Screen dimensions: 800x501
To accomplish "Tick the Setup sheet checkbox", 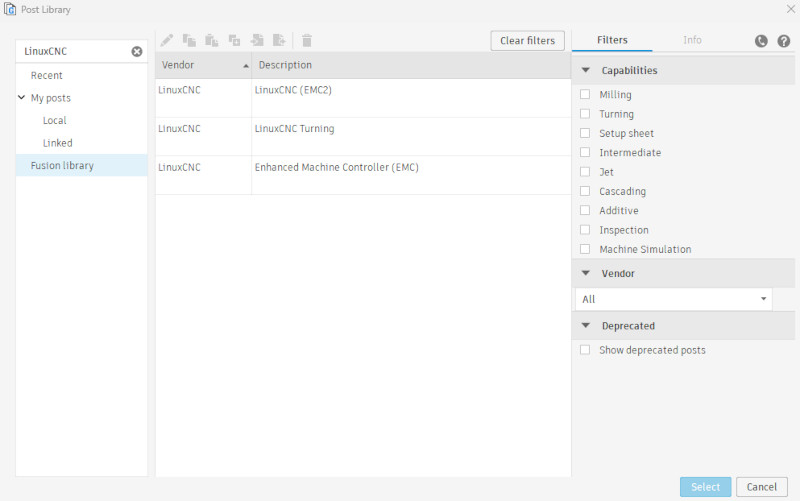I will click(x=585, y=133).
